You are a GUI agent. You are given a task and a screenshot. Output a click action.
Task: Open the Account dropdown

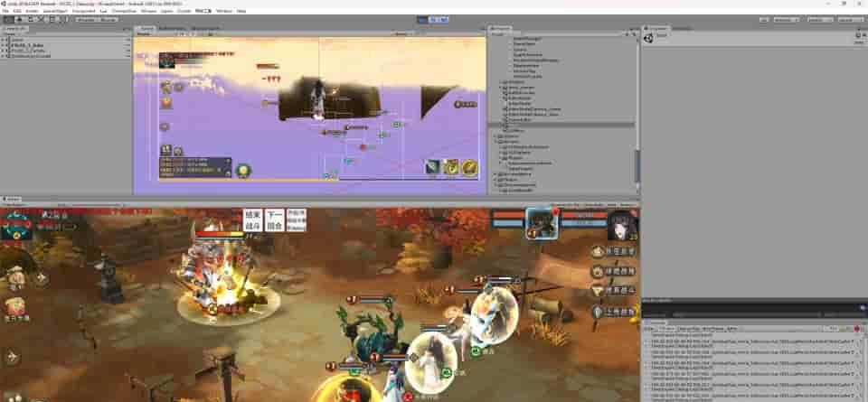(x=786, y=19)
